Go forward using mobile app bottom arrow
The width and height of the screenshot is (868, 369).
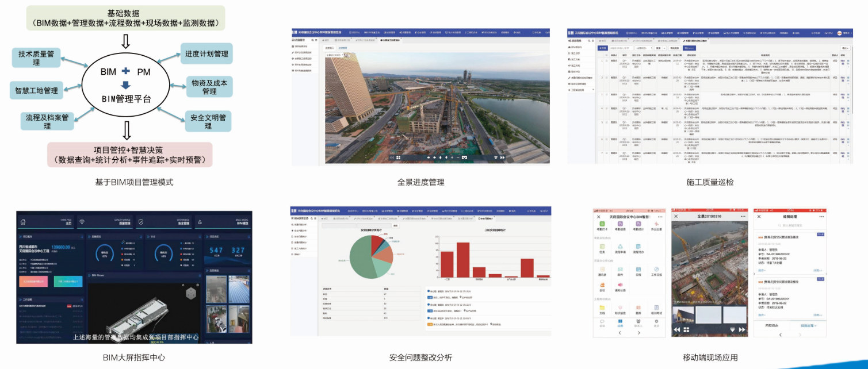coord(638,333)
